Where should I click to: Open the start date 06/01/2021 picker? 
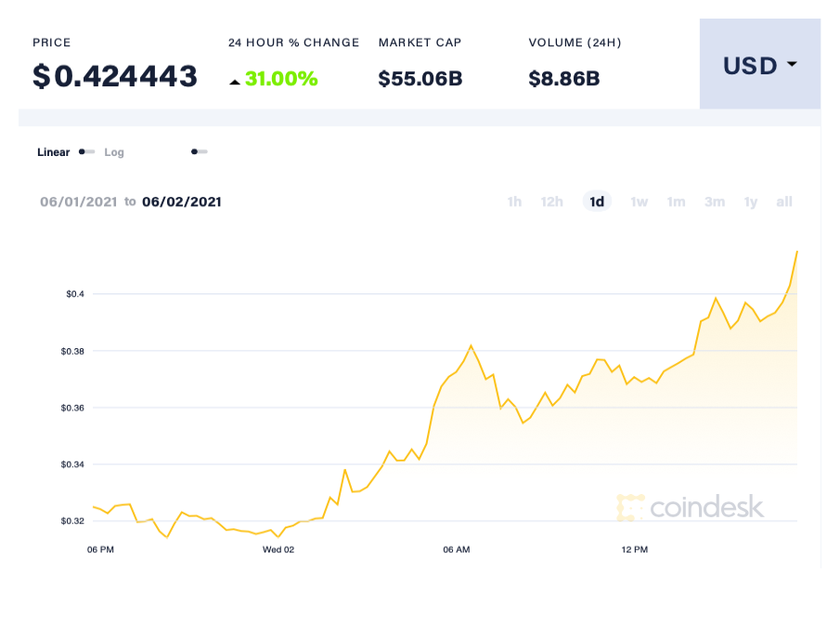pos(79,201)
